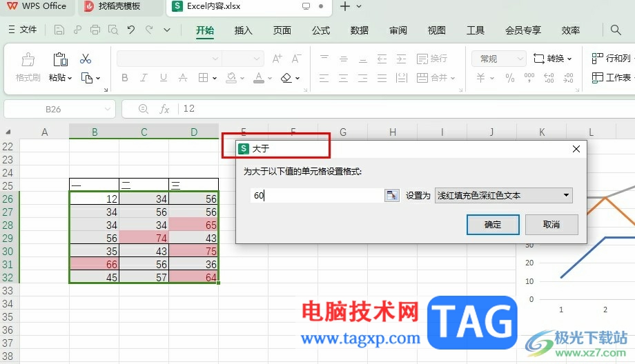Add a new document tab with plus

[x=344, y=6]
